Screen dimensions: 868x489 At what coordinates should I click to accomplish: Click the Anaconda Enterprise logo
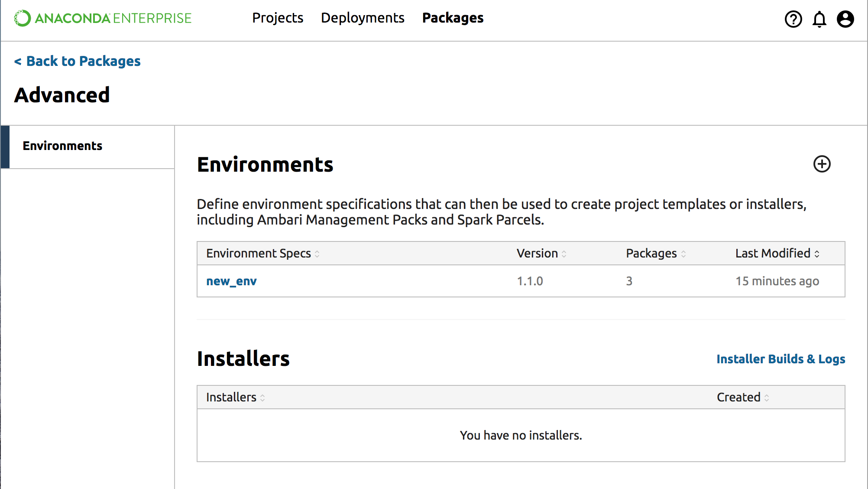103,18
